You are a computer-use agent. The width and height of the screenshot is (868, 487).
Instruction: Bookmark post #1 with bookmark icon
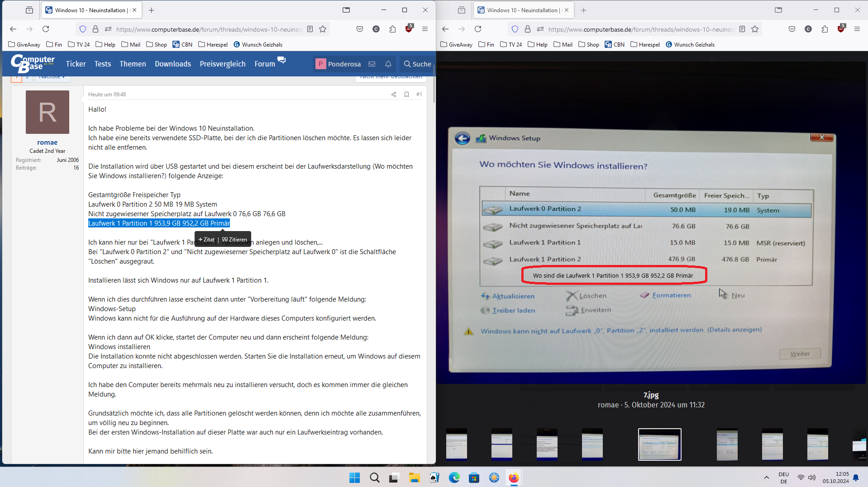pyautogui.click(x=406, y=95)
